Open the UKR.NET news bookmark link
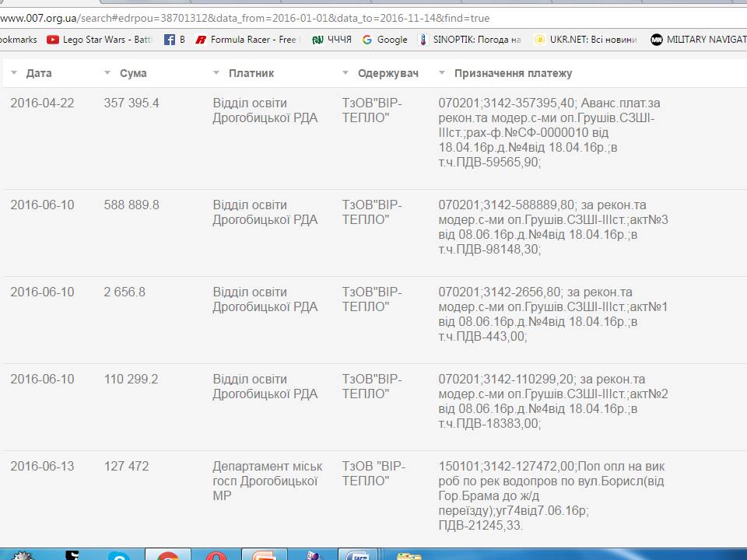The width and height of the screenshot is (747, 560). pyautogui.click(x=587, y=40)
